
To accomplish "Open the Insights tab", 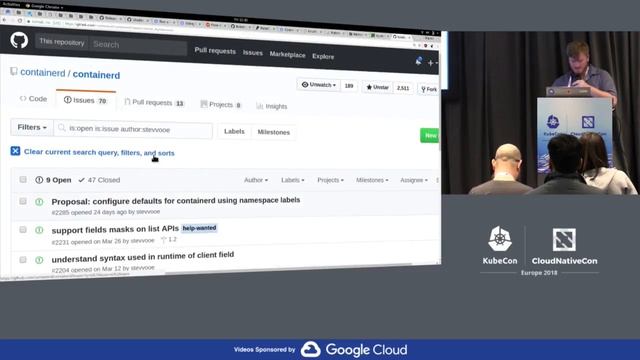I will point(272,106).
